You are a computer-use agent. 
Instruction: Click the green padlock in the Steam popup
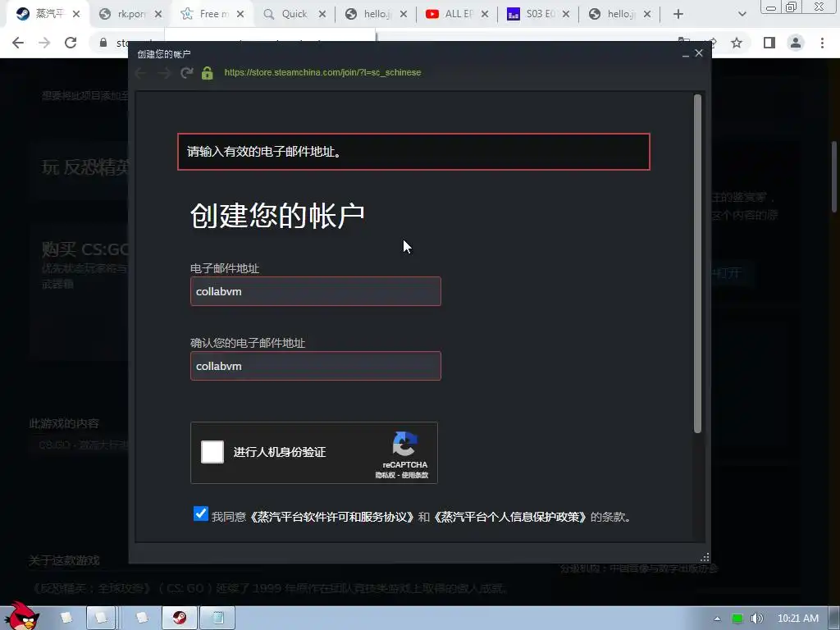tap(208, 73)
